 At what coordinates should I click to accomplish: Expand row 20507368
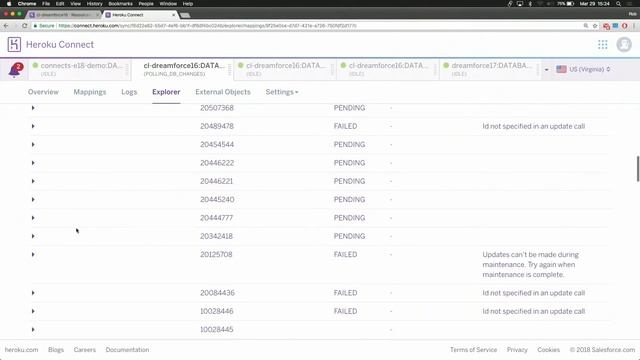33,108
